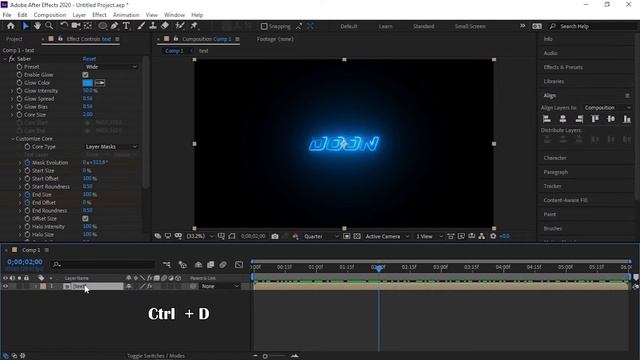640x360 pixels.
Task: Toggle Motion Blur enable icon in timeline
Action: coord(223,264)
